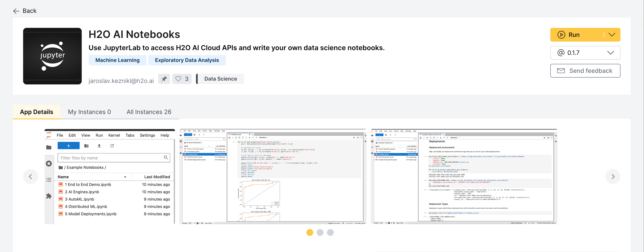644x252 pixels.
Task: Pin the app with the pin icon
Action: [164, 79]
